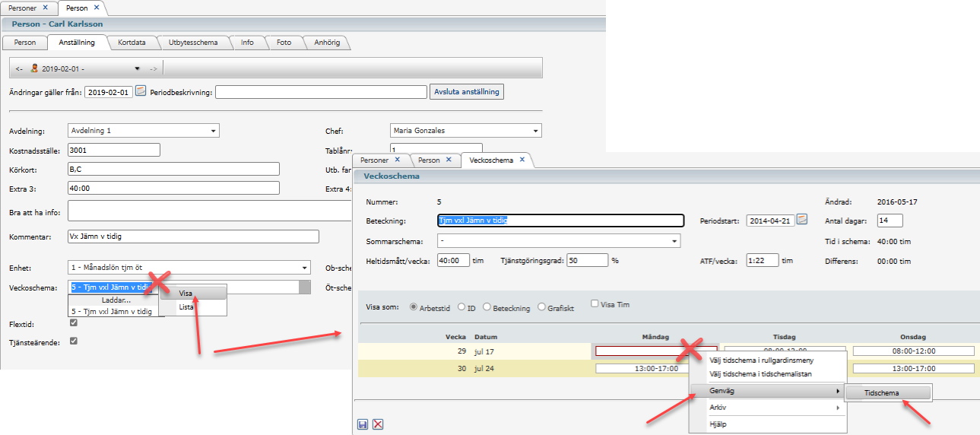Open the Anhörig tab
Screen dimensions: 980x435
pos(327,43)
